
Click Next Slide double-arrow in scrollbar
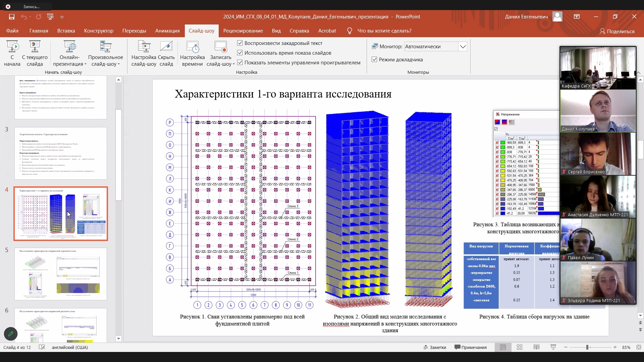coord(640,330)
